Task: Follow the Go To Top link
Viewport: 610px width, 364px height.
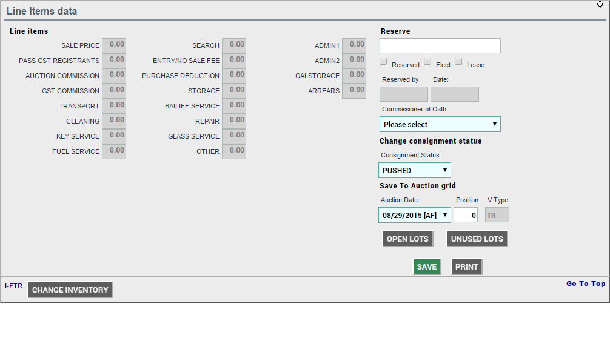Action: coord(585,283)
